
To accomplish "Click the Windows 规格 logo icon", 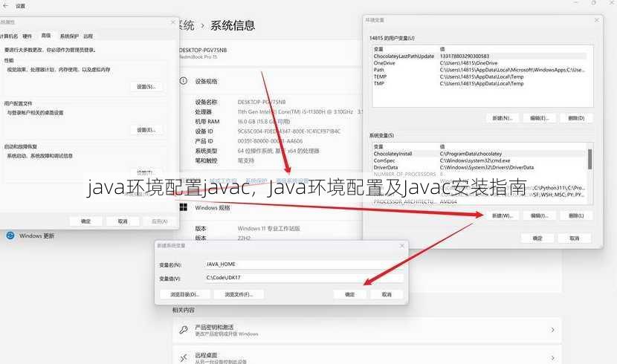I will click(184, 207).
